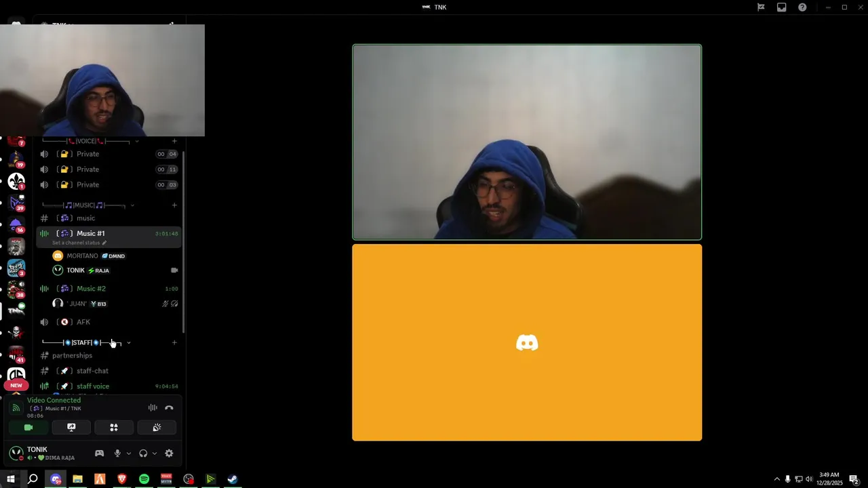Screen dimensions: 868x488
Task: Join the Private voice channel showing 04
Action: [108, 154]
